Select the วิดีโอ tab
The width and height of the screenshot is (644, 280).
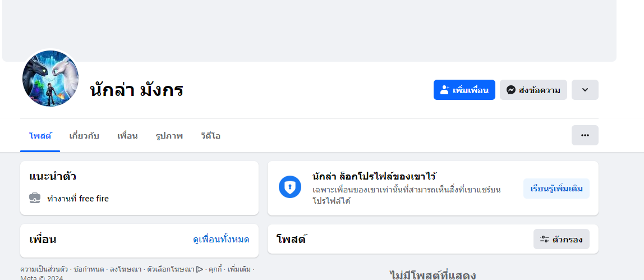click(210, 136)
